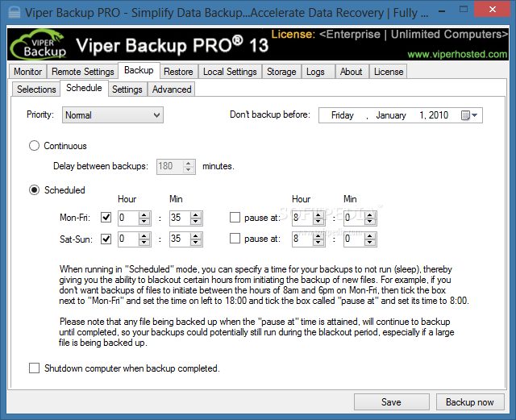Decrease Mon-Fri pause hour
The width and height of the screenshot is (516, 420).
click(x=318, y=222)
